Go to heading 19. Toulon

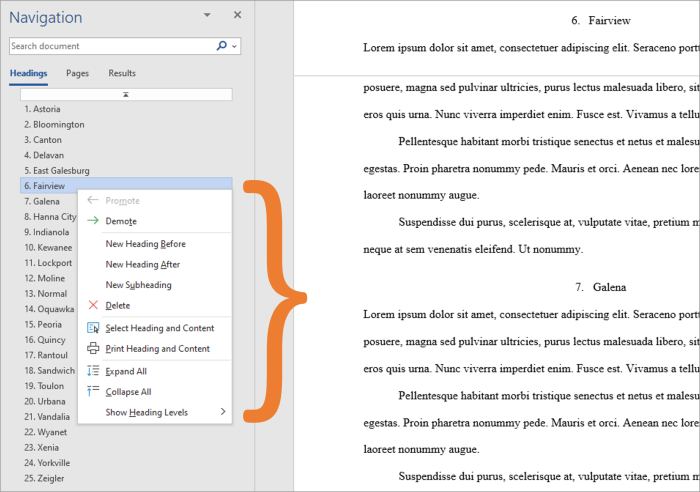coord(44,386)
